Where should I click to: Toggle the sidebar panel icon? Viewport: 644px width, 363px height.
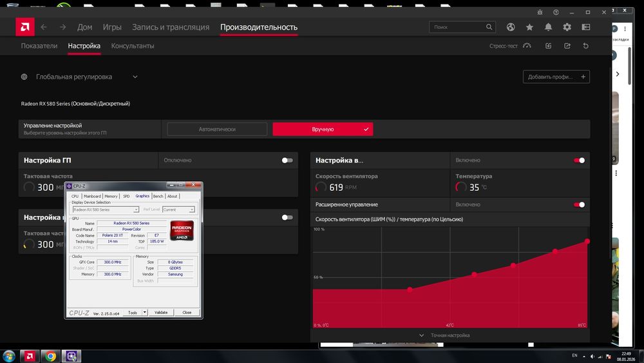(586, 27)
